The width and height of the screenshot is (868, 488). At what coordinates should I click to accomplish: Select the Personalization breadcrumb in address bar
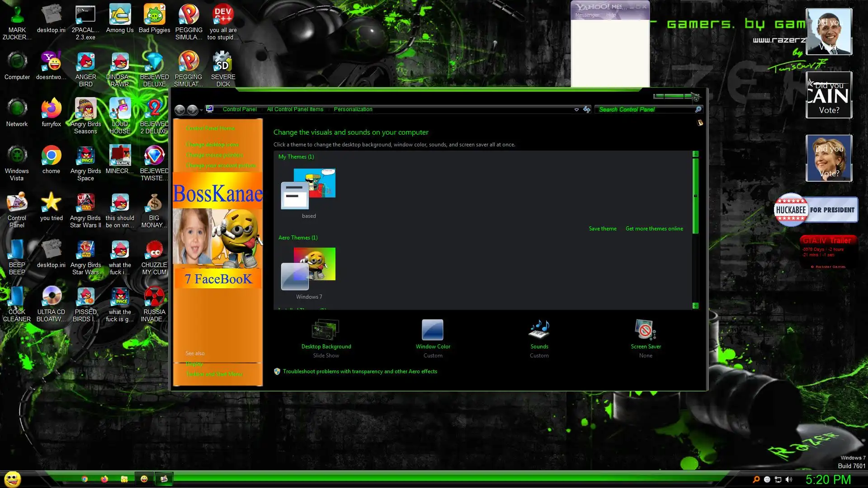(353, 109)
